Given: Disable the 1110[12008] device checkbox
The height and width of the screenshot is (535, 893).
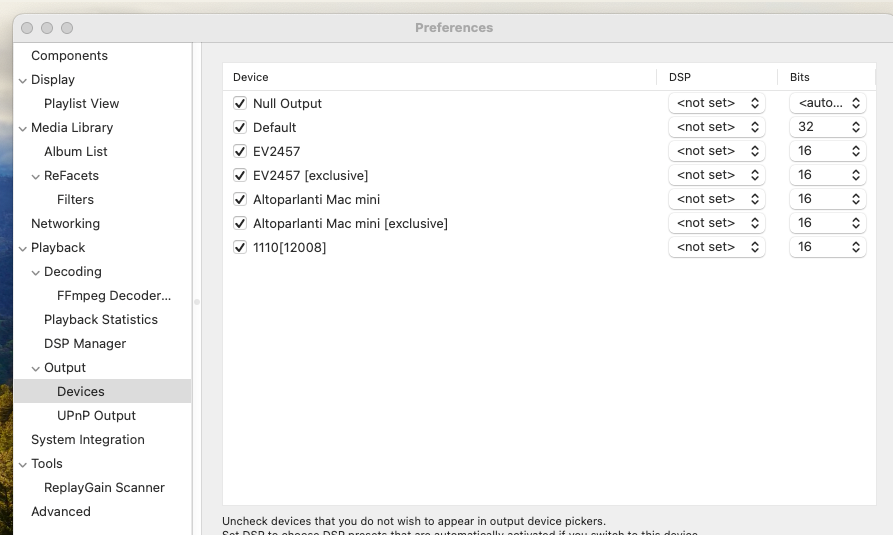Looking at the screenshot, I should [240, 247].
